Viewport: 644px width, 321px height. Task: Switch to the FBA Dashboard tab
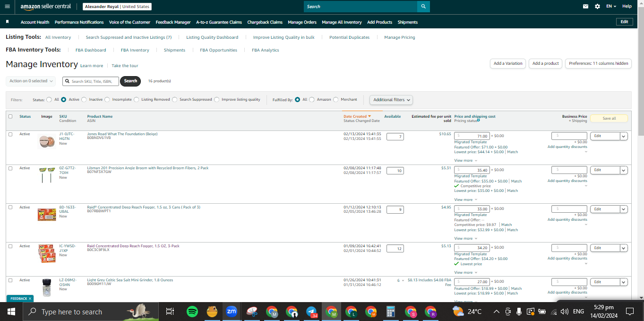coord(91,50)
